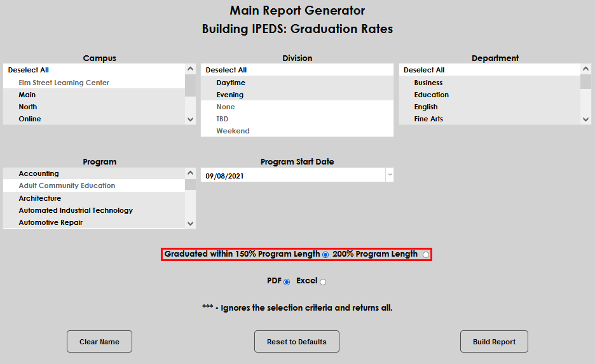This screenshot has height=364, width=595.
Task: Select 200% Program Length radio button
Action: 425,255
